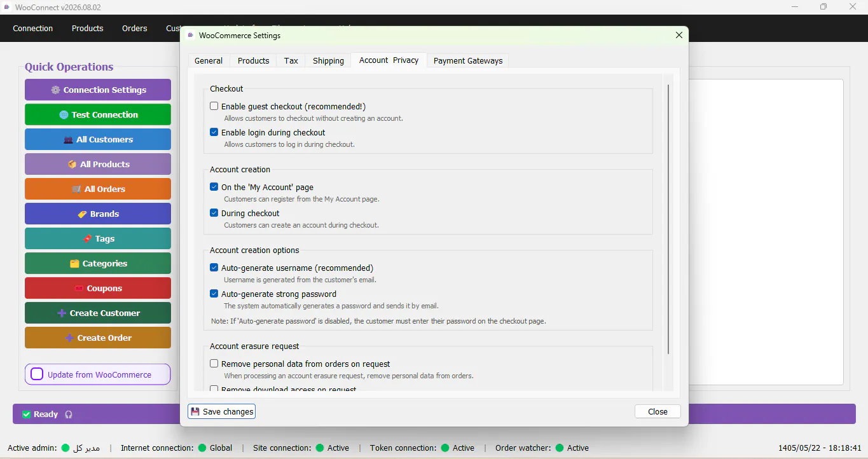Image resolution: width=868 pixels, height=459 pixels.
Task: Open the Tags section
Action: pos(98,238)
